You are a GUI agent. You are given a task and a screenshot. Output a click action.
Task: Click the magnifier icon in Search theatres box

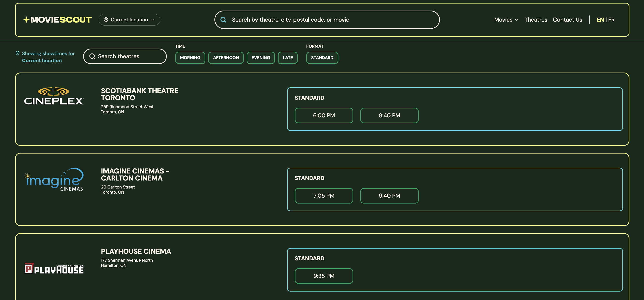click(x=92, y=56)
